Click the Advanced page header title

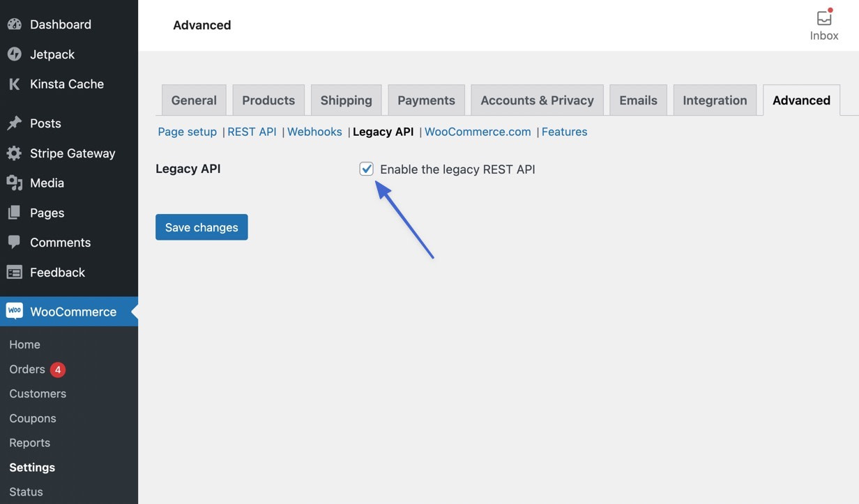click(202, 25)
